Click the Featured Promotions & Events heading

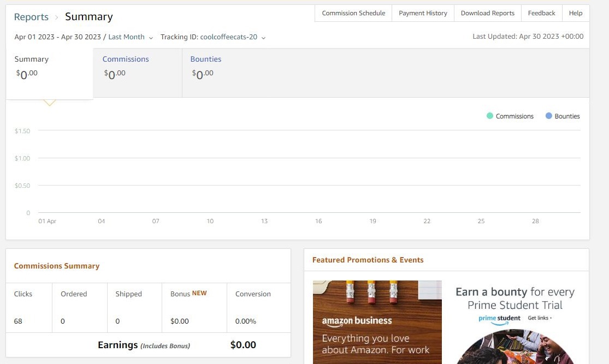(368, 260)
